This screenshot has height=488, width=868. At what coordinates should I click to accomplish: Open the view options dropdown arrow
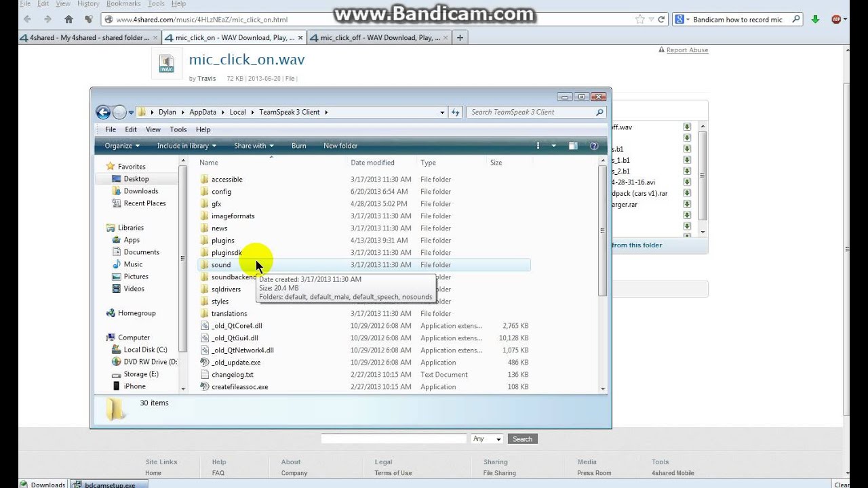[553, 146]
